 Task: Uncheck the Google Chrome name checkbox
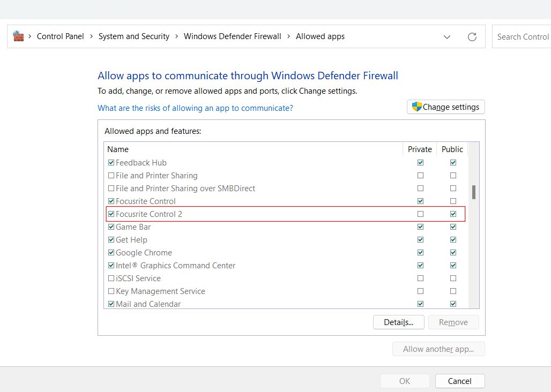(111, 252)
